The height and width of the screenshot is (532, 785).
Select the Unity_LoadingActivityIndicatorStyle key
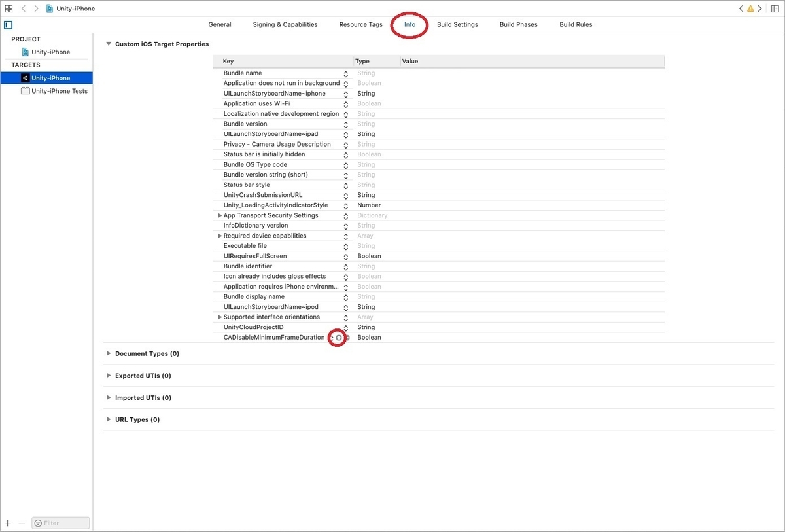275,205
